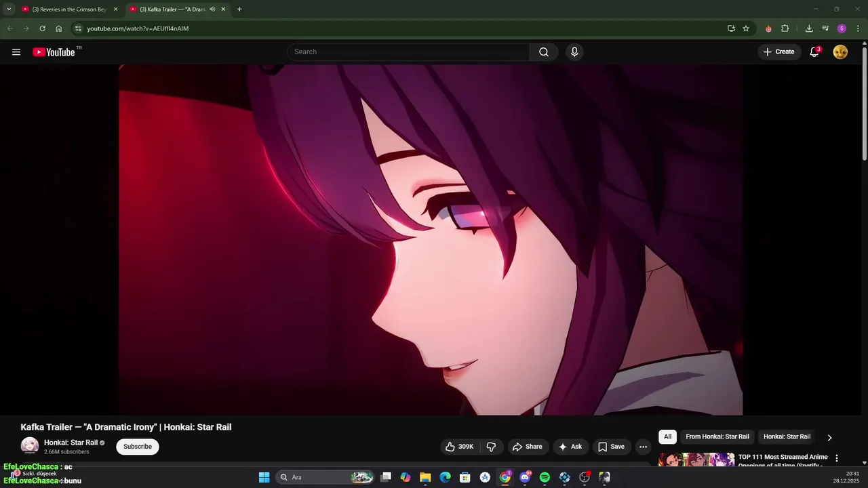
Task: Click the Windows taskbar search box
Action: coord(325,477)
